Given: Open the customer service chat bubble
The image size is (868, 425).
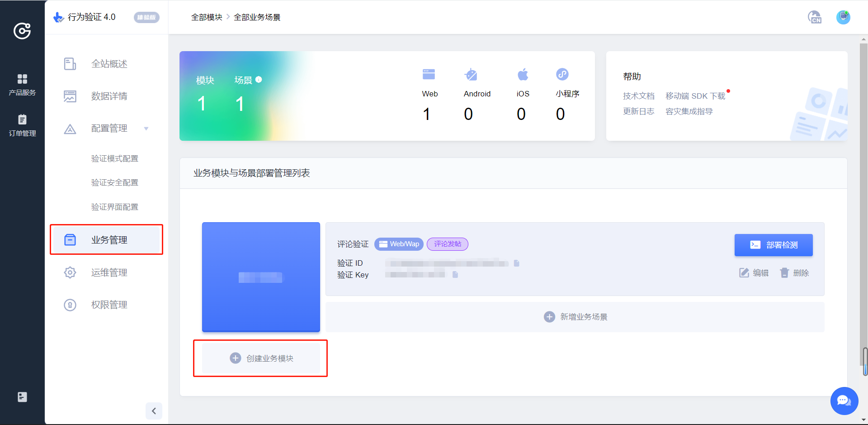Looking at the screenshot, I should coord(844,401).
